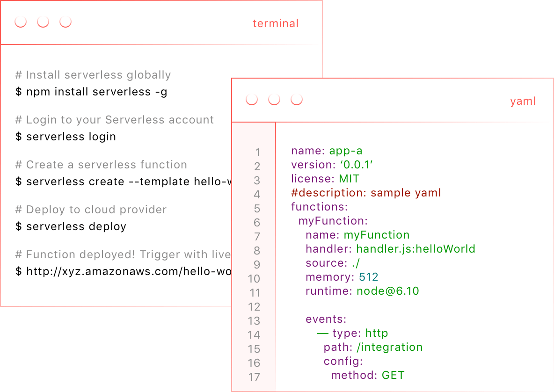Click the third circle button in terminal window
This screenshot has height=392, width=554.
point(66,22)
